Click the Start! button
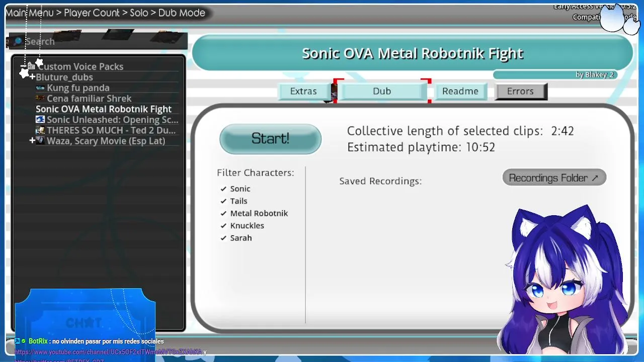Viewport: 644px width, 362px height. click(x=270, y=139)
